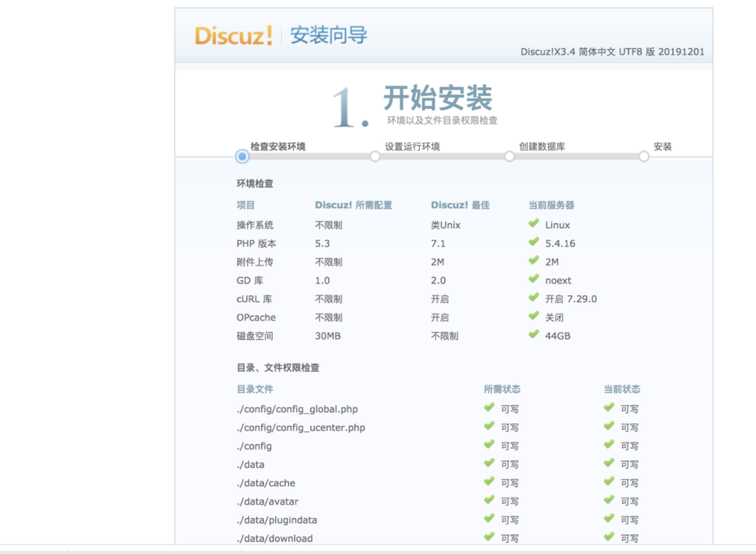This screenshot has height=554, width=756.
Task: Click the 类Unix recommended value
Action: click(x=446, y=225)
